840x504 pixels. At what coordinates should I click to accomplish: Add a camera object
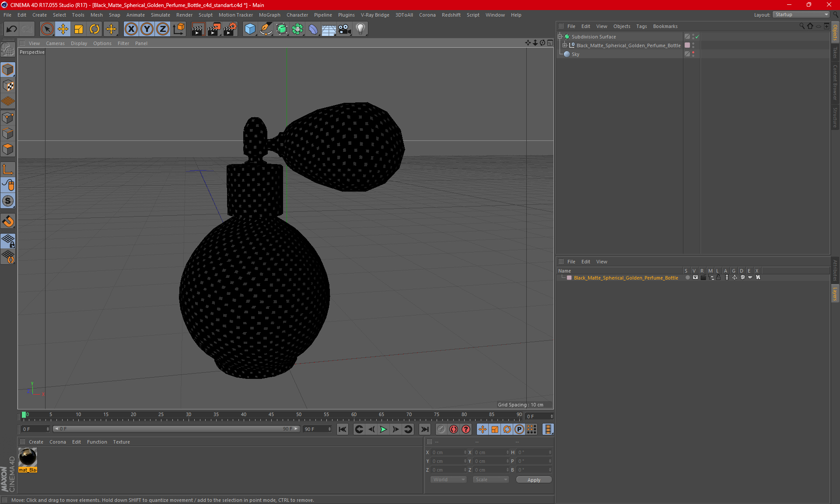point(345,29)
